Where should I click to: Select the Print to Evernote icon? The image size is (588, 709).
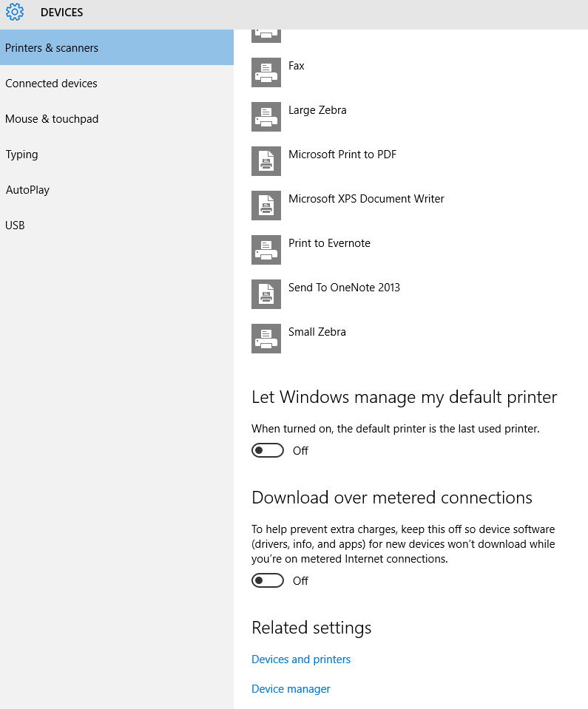pos(266,250)
